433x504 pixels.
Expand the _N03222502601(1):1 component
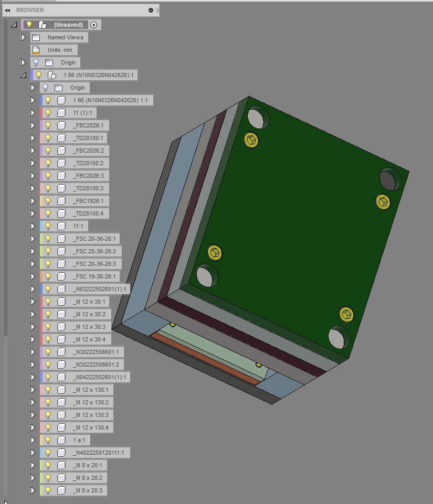(x=33, y=289)
